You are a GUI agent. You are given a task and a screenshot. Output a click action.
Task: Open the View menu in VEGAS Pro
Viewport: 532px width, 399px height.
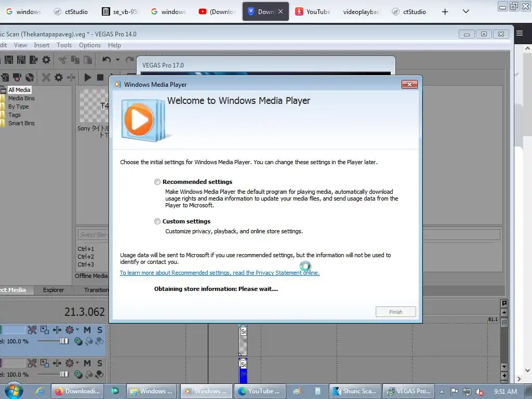pyautogui.click(x=20, y=45)
